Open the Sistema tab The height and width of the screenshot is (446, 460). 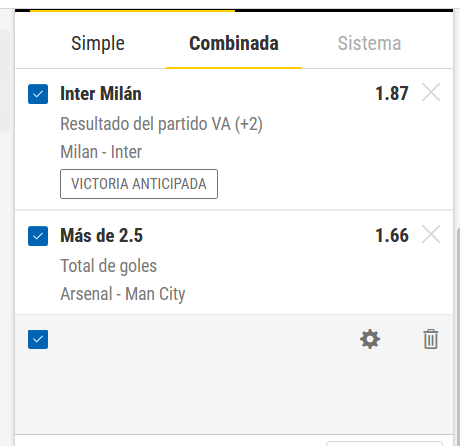point(369,43)
